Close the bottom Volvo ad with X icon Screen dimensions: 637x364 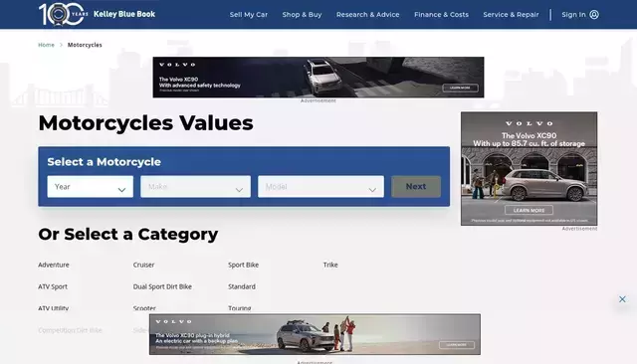click(622, 299)
